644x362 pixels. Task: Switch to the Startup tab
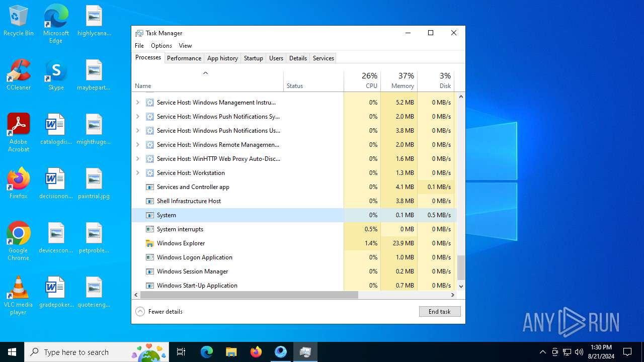coord(254,58)
